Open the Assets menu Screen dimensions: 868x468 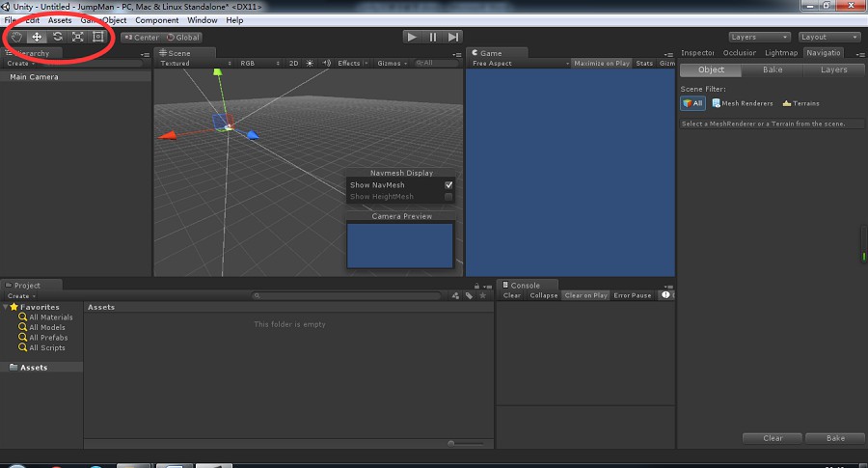tap(59, 20)
